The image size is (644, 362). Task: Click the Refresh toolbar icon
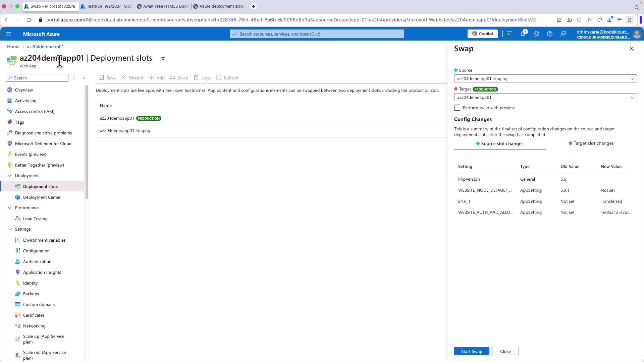point(219,78)
